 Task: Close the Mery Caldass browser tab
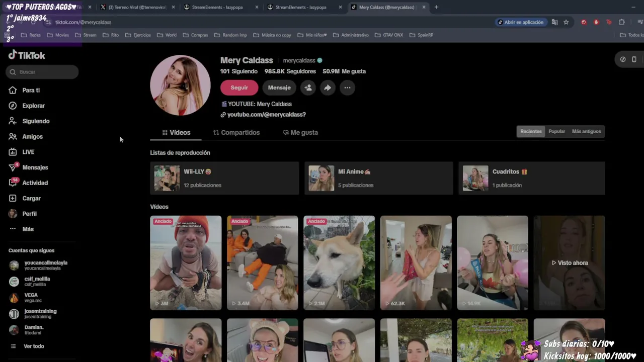pyautogui.click(x=424, y=7)
